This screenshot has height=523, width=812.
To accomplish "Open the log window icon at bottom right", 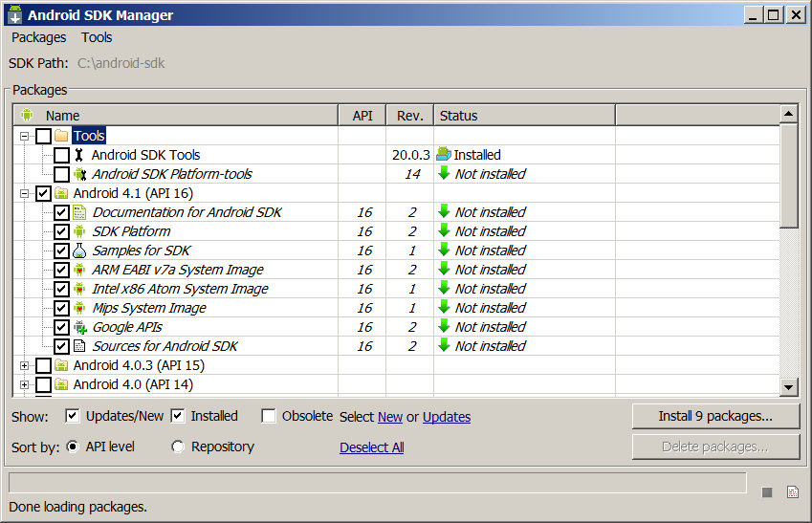I will coord(793,492).
